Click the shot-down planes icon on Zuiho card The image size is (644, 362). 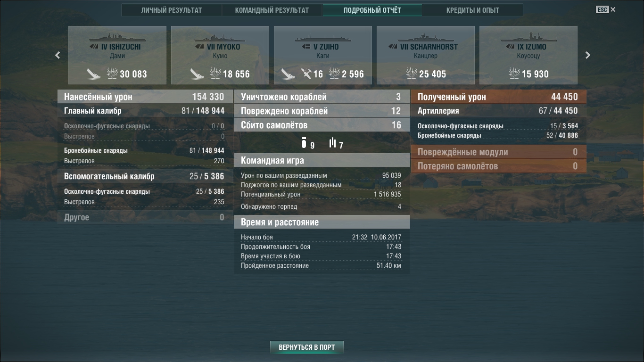pos(306,74)
